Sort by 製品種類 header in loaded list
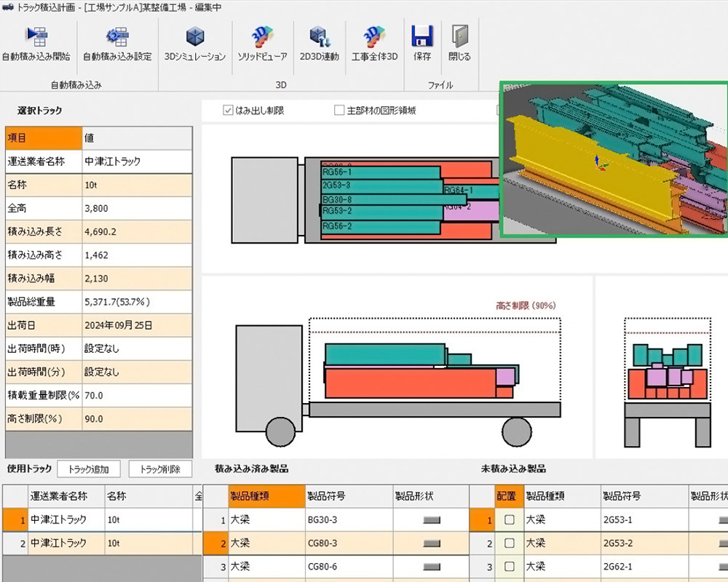Screen dimensions: 728x582 tap(267, 496)
